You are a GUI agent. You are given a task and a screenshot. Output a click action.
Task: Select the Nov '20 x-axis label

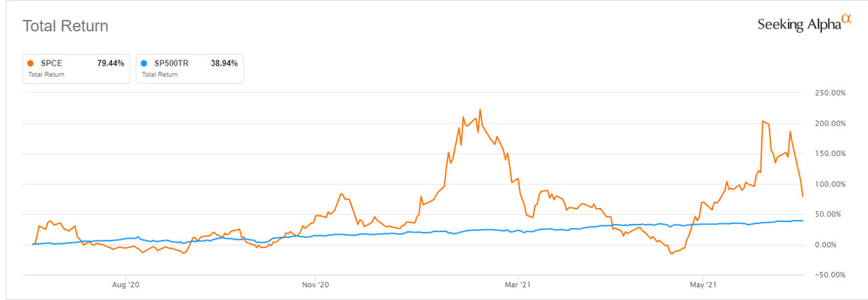coord(315,285)
